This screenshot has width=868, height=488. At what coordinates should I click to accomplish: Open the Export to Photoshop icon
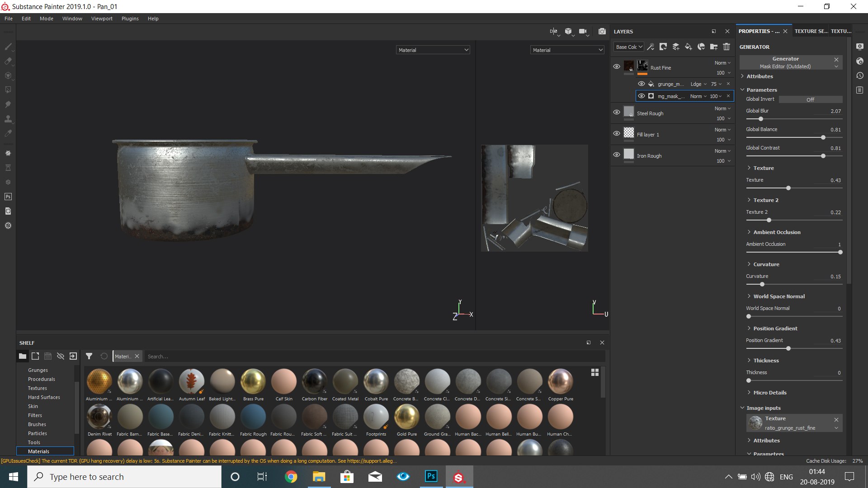pos(8,197)
